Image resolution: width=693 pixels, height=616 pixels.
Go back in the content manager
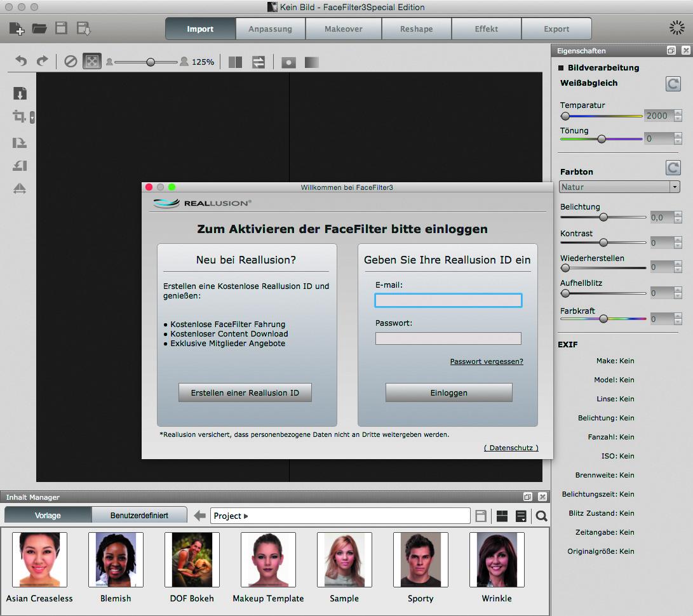click(x=199, y=515)
